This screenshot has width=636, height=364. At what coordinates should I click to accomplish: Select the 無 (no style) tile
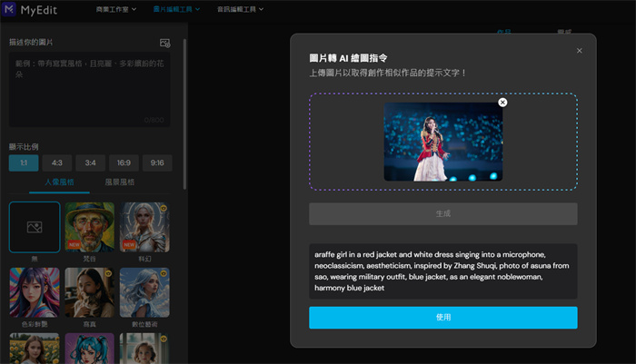click(x=35, y=227)
